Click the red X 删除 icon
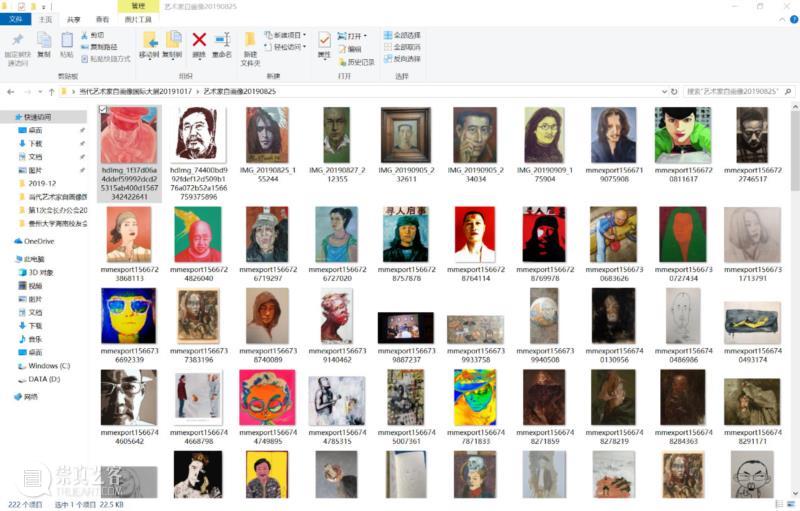 199,39
